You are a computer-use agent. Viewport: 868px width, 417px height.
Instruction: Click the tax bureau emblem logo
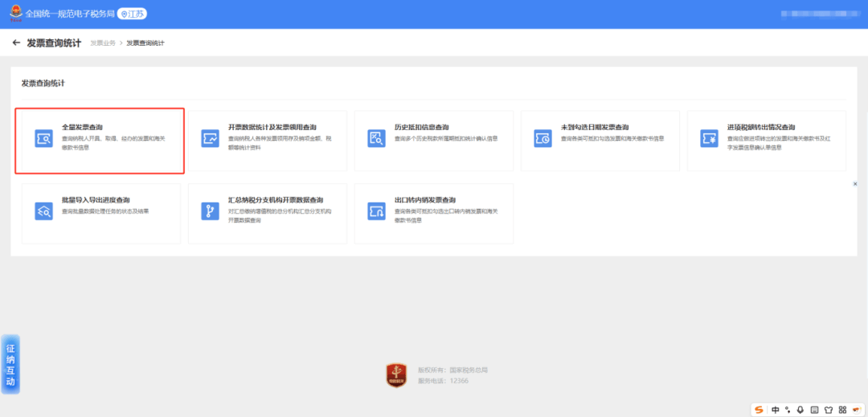(x=15, y=14)
